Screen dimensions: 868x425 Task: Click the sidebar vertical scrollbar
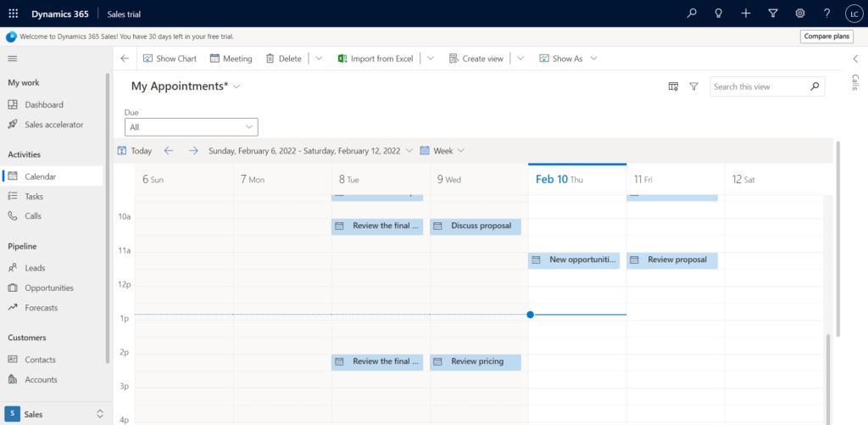108,218
